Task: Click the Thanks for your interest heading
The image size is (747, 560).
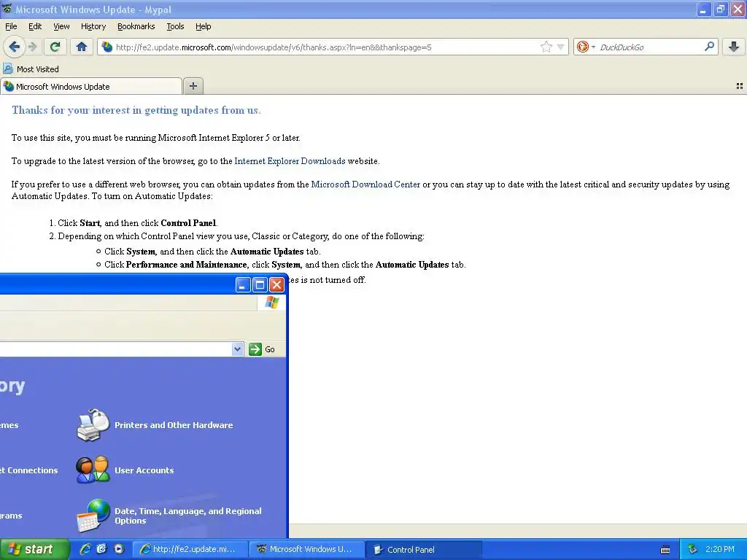Action: pos(136,110)
